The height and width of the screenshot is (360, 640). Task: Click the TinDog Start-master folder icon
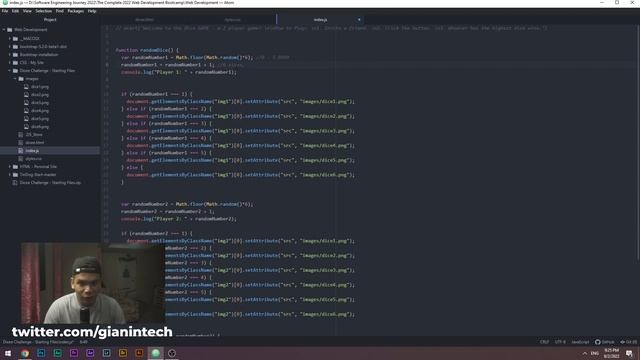tap(15, 175)
